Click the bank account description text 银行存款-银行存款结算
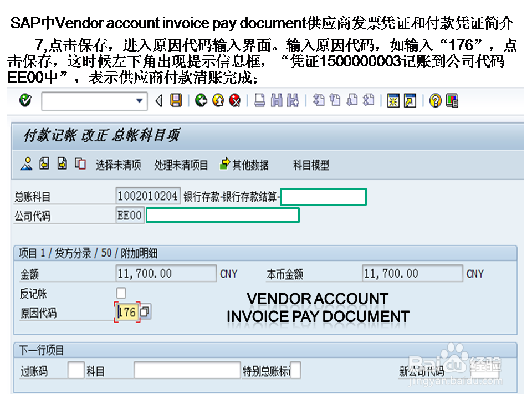The image size is (532, 399). (x=230, y=197)
